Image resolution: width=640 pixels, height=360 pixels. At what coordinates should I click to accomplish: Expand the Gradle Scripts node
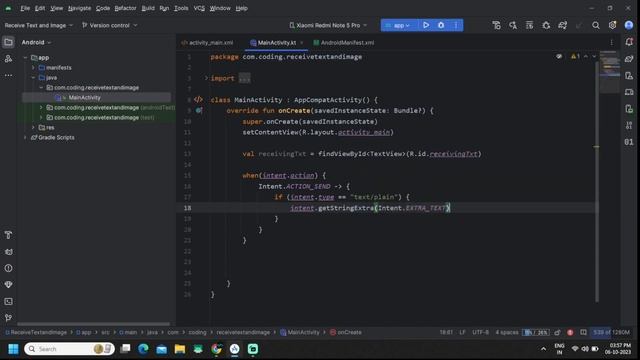26,138
